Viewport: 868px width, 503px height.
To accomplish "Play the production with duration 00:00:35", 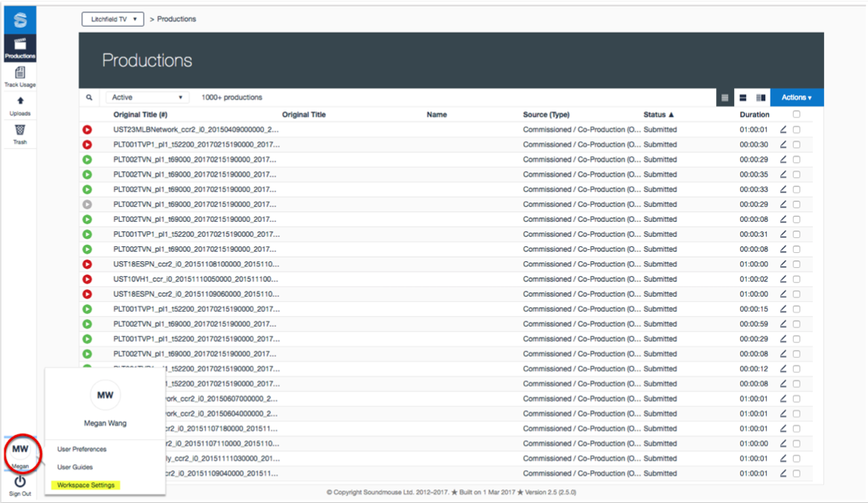I will (x=87, y=174).
